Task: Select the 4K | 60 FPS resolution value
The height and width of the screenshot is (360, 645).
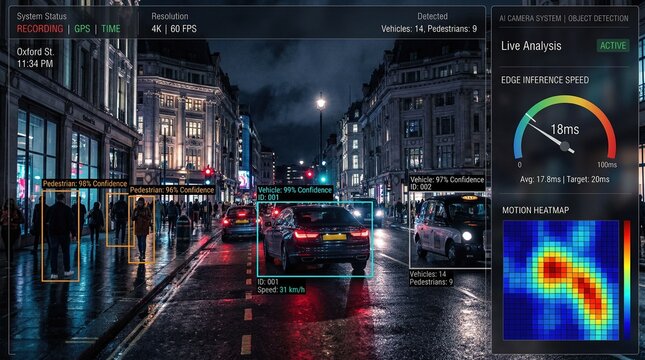Action: click(x=174, y=29)
